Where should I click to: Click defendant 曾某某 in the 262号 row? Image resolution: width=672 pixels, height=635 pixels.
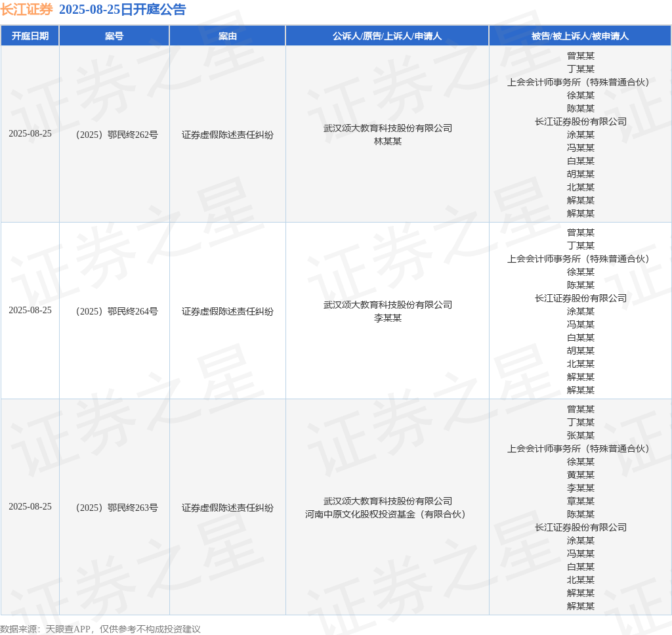pyautogui.click(x=581, y=56)
